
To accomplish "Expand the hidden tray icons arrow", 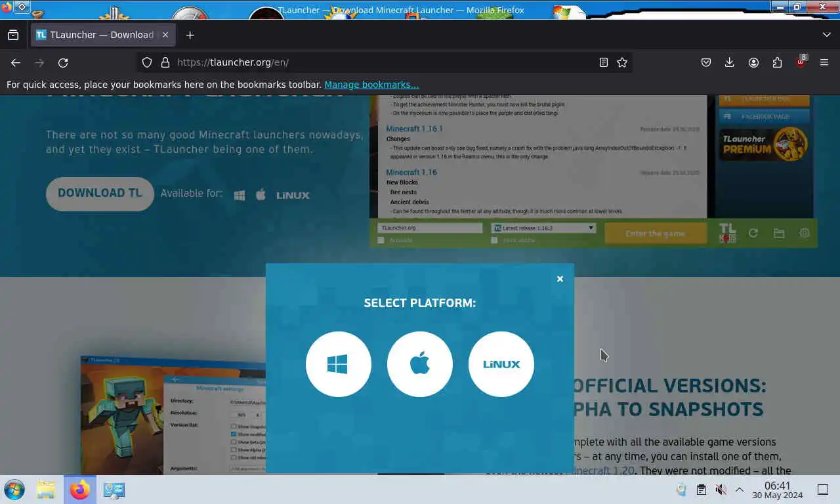I will 740,490.
